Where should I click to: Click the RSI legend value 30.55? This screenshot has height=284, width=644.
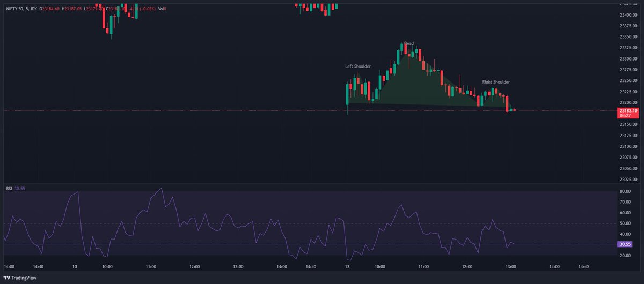(x=20, y=188)
